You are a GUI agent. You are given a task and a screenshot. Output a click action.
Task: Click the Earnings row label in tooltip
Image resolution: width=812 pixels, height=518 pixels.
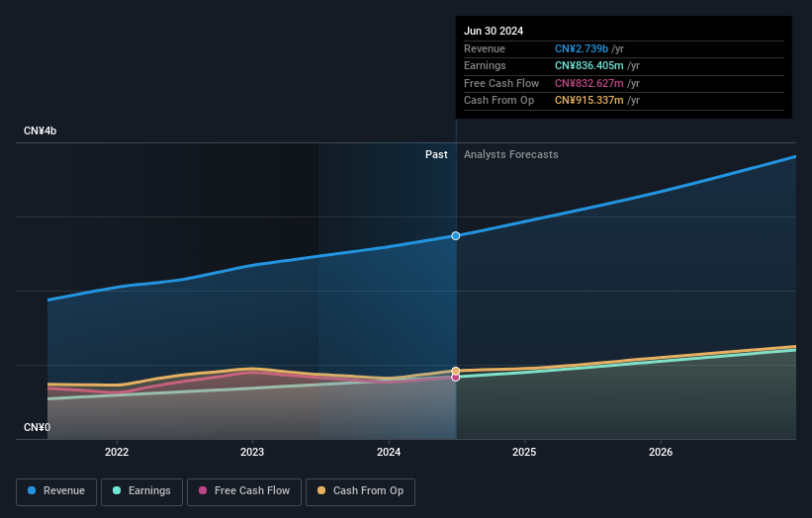[x=485, y=65]
